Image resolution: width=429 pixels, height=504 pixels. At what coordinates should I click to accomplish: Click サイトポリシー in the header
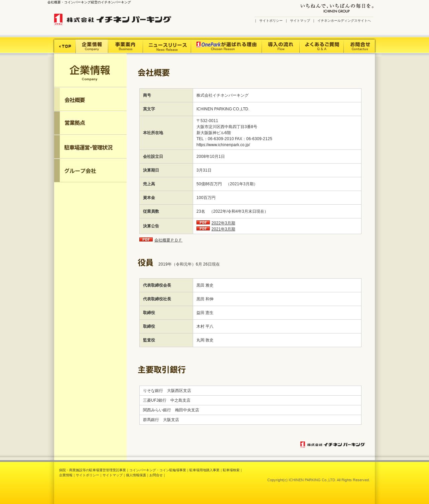pos(271,21)
